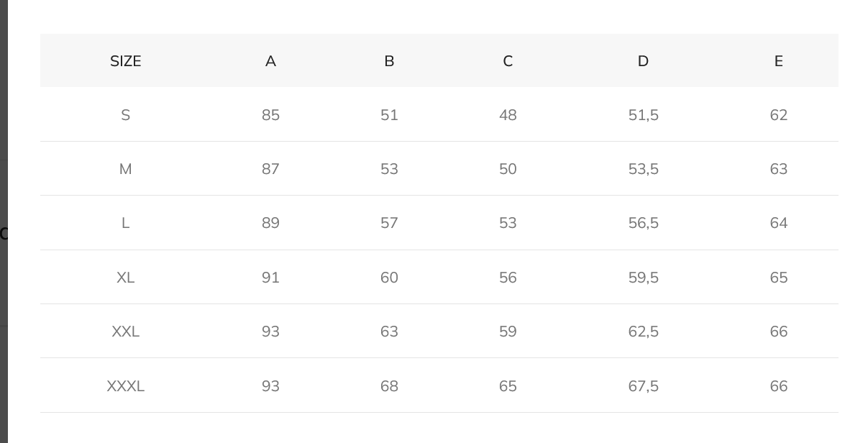Click value 68 in the XXXL row
The image size is (868, 443).
coord(389,386)
